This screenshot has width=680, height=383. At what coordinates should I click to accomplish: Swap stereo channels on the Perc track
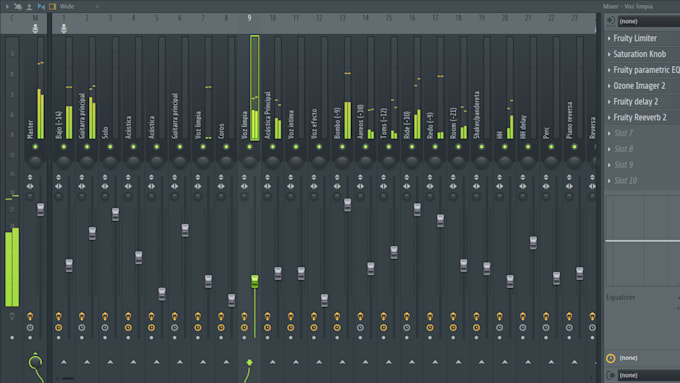[x=546, y=186]
